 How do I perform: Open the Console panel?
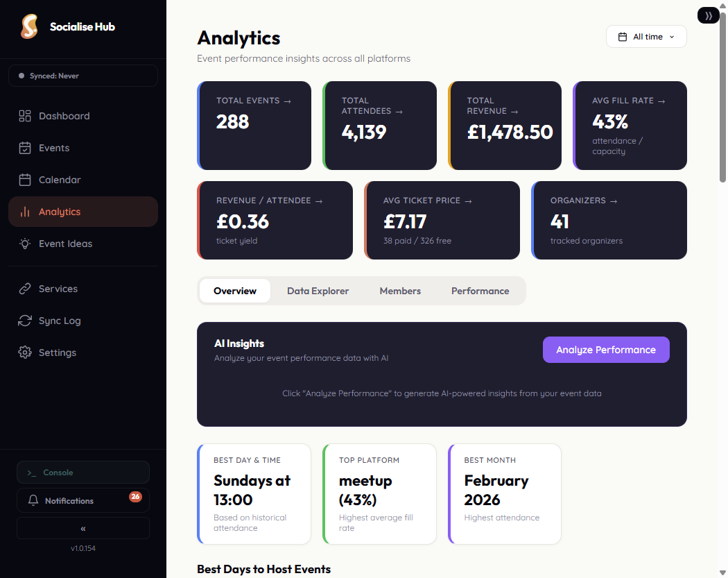click(83, 472)
